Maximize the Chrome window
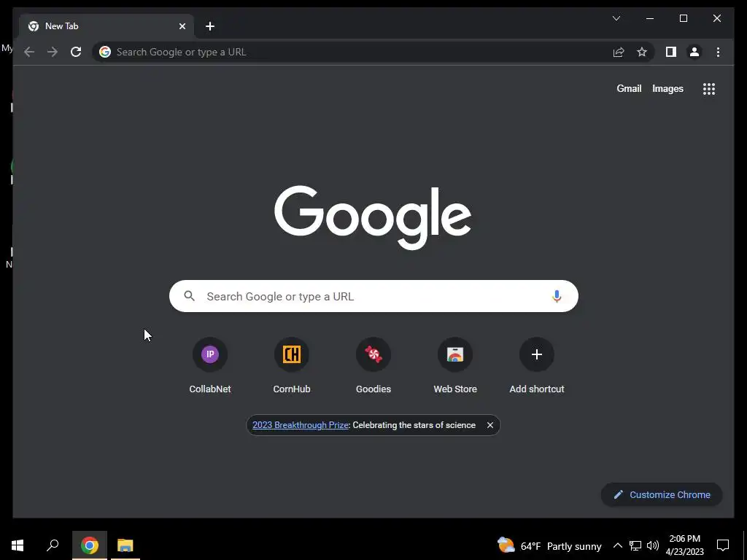 pyautogui.click(x=683, y=18)
